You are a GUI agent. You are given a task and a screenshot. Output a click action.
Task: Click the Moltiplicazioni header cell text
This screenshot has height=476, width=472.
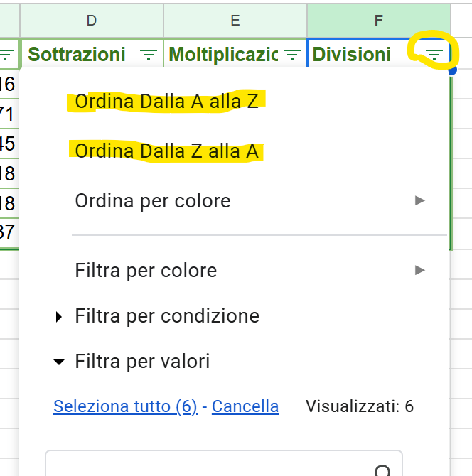(x=224, y=55)
